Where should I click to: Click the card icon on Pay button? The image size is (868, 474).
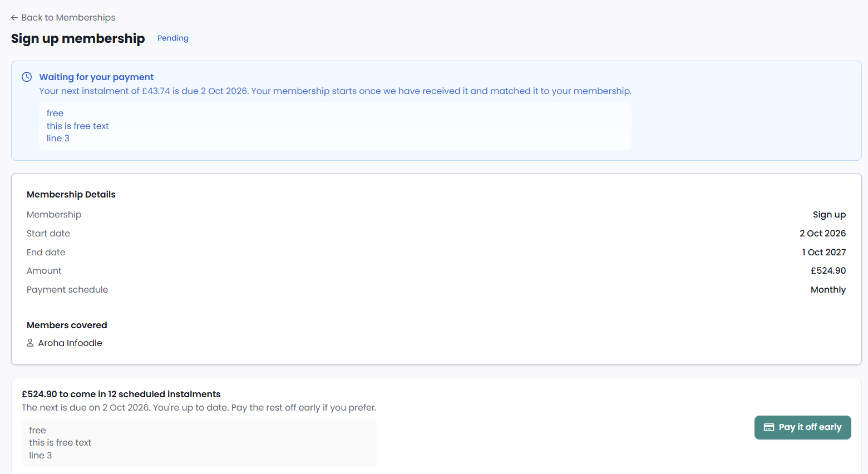(x=769, y=427)
